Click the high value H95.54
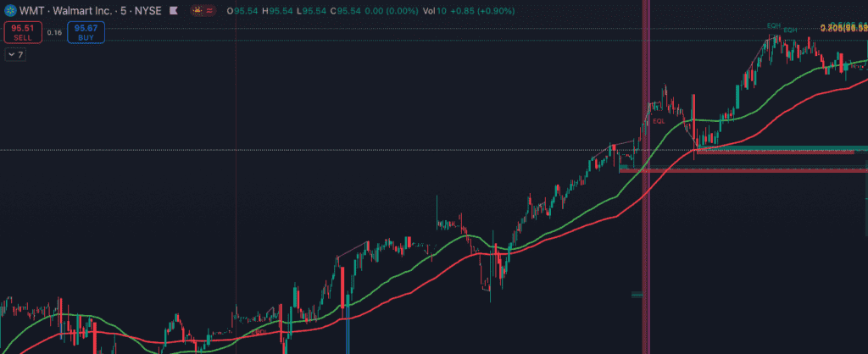The width and height of the screenshot is (868, 354). [278, 10]
